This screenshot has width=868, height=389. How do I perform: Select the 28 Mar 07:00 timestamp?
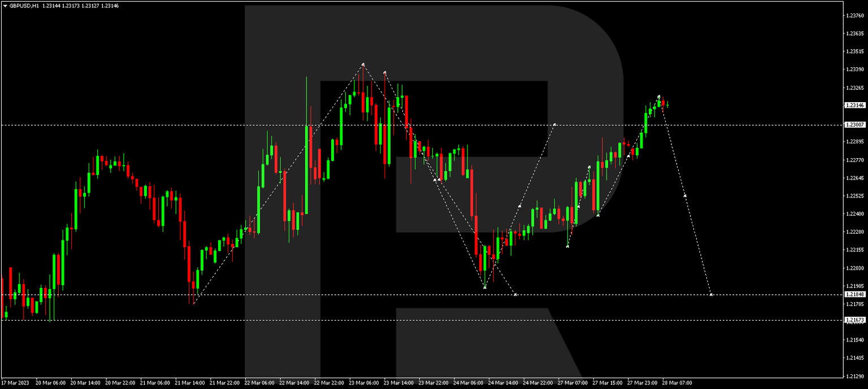coord(678,382)
